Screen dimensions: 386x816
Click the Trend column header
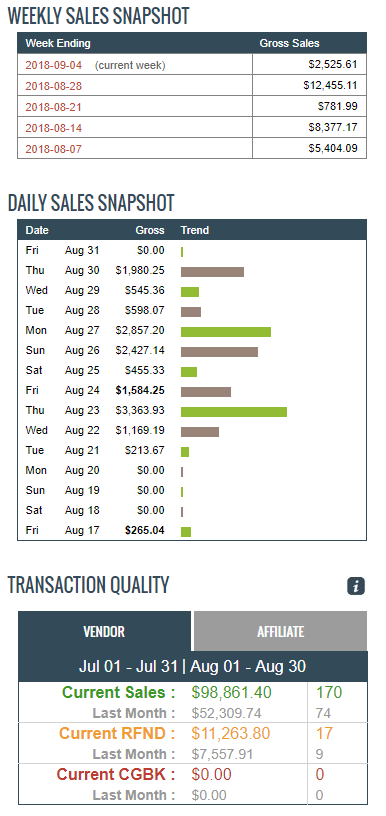point(195,230)
